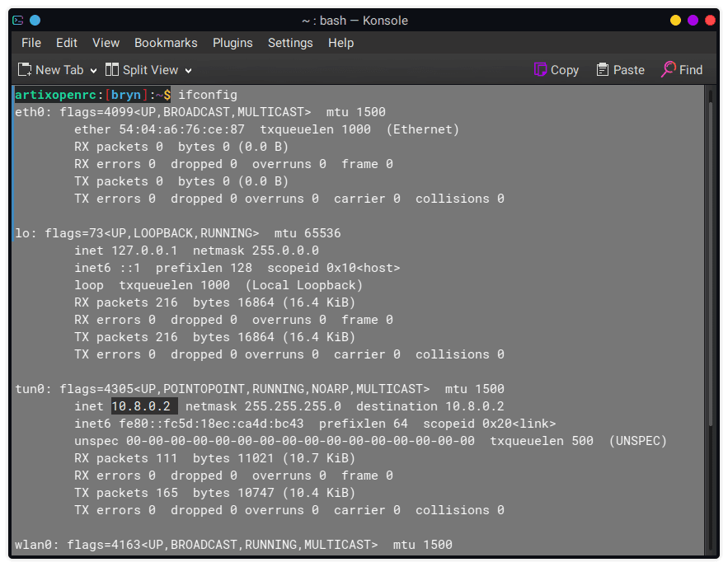Click the Find button label
Screen dimensions: 728x567
[691, 70]
